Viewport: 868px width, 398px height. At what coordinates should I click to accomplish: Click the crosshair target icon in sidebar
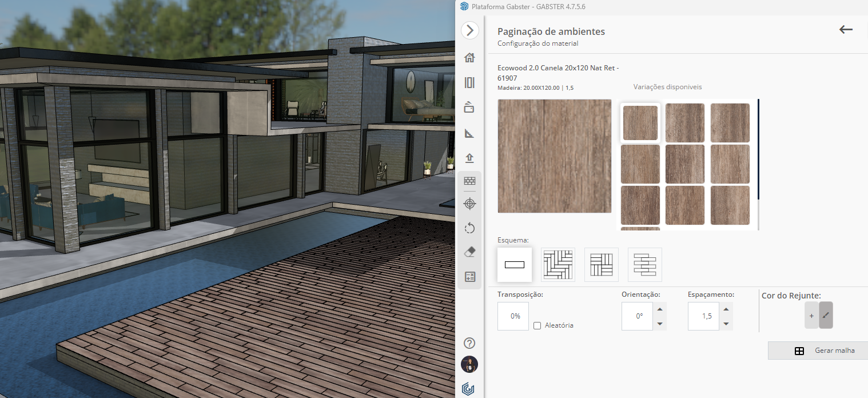point(469,204)
